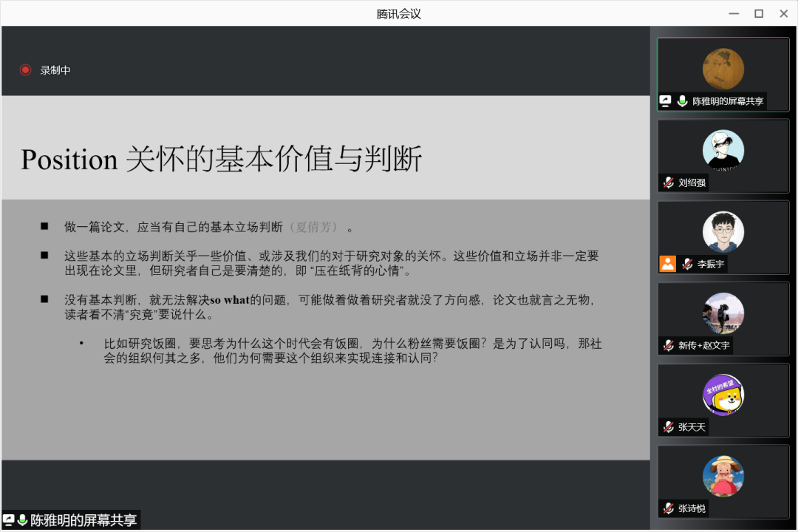Screen dimensions: 798x532
Task: Click muted microphone icon beside 李振宇
Action: [687, 264]
